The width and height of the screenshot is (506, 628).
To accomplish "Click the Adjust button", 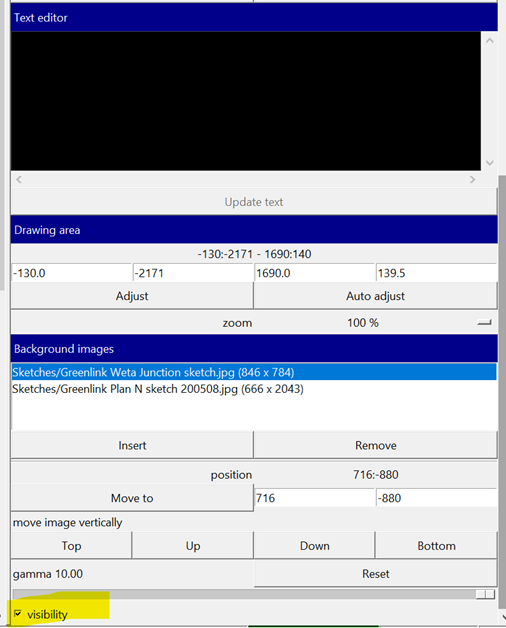I will tap(132, 296).
